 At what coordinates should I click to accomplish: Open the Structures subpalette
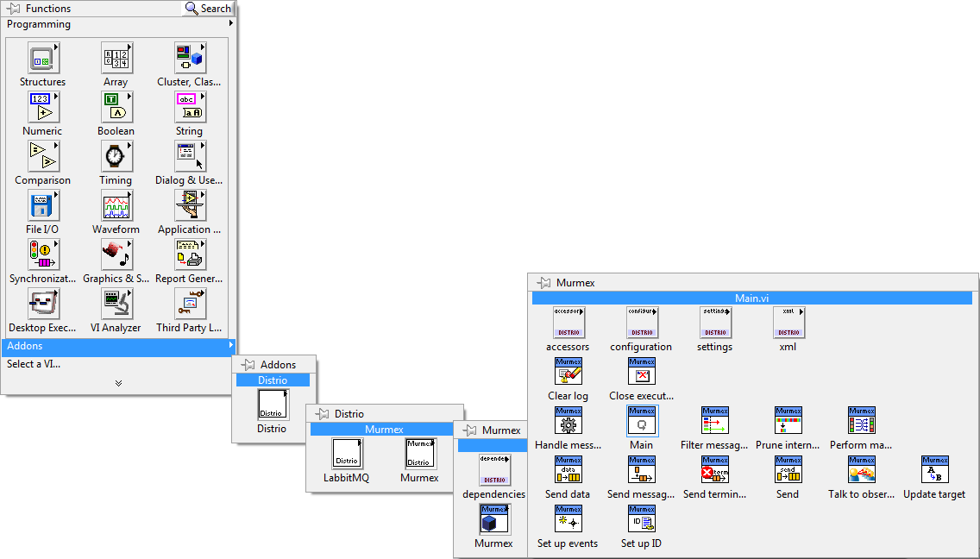pyautogui.click(x=43, y=58)
